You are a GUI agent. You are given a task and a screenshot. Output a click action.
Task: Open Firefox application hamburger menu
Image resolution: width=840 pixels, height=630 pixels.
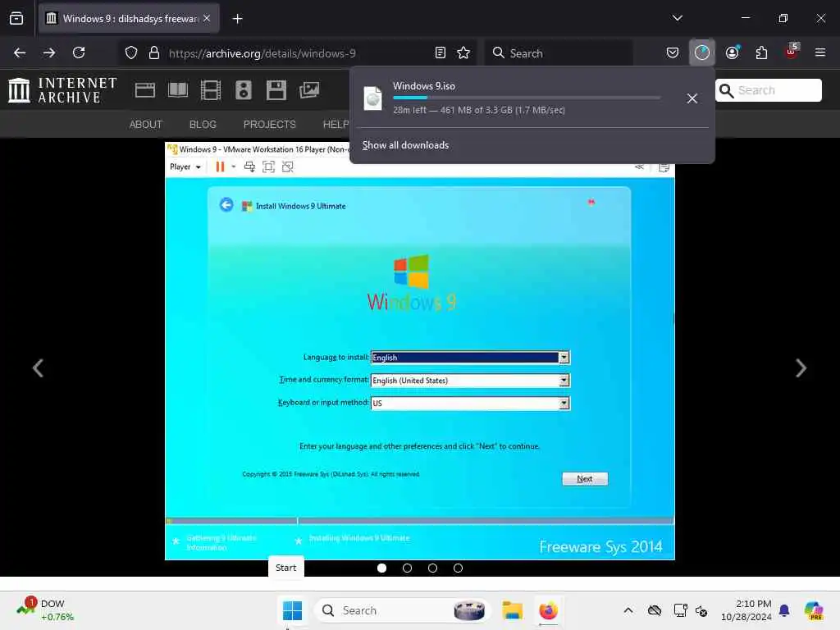tap(820, 52)
